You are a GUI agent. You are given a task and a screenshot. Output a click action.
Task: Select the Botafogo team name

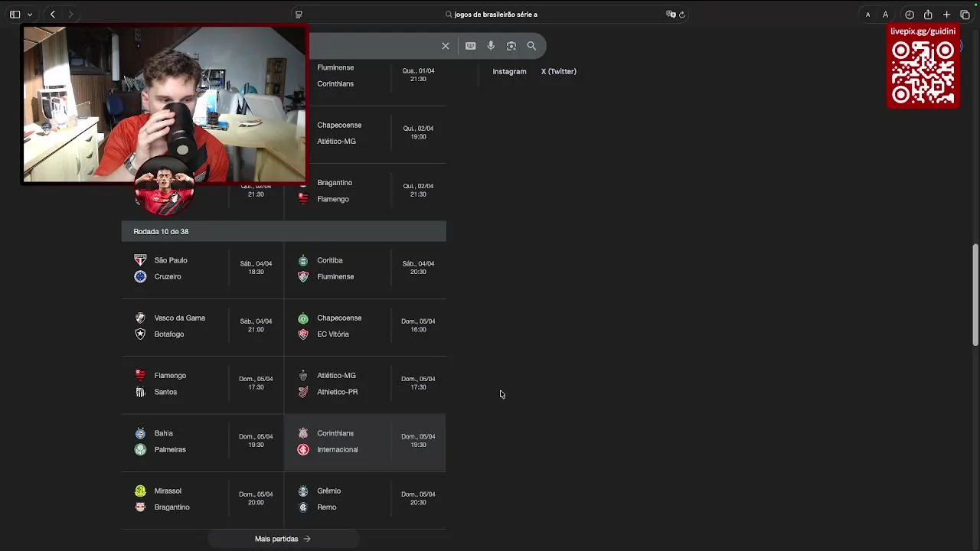[169, 334]
